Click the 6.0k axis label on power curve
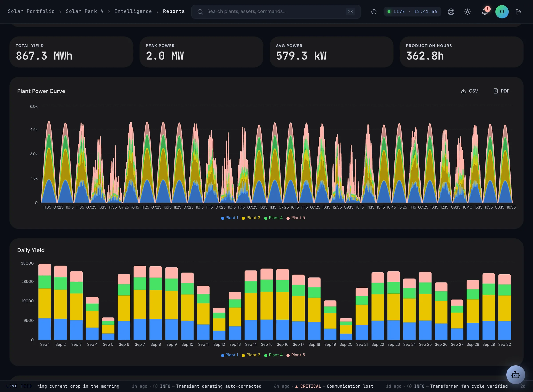Screen dimensions: 533x392 pos(34,107)
